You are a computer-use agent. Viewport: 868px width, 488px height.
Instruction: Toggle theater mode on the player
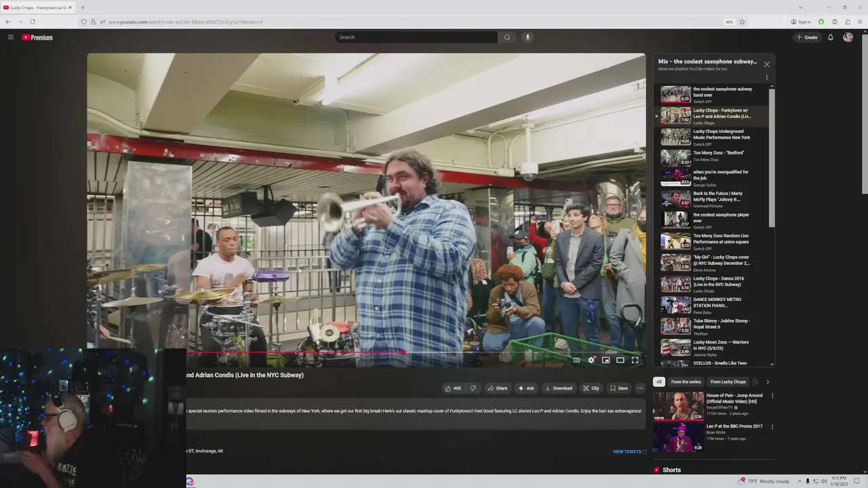click(620, 360)
